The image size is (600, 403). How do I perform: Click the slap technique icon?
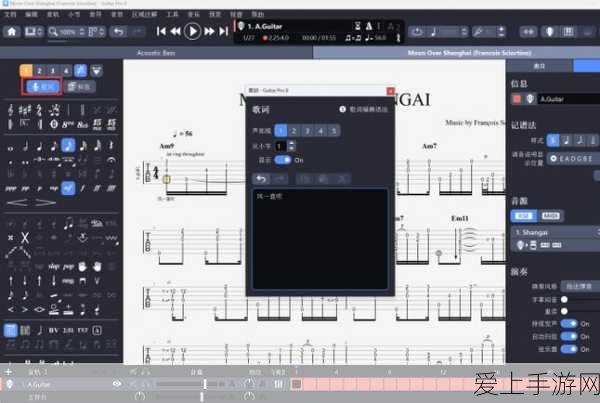[54, 266]
